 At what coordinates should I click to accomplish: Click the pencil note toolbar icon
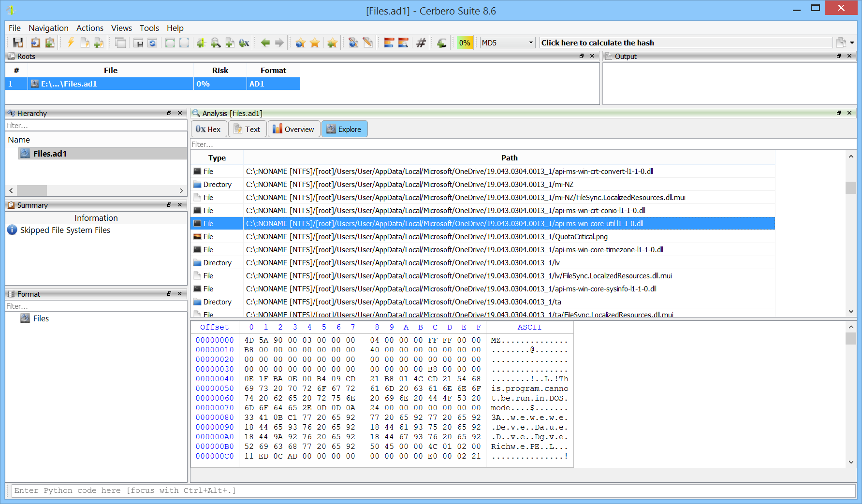pyautogui.click(x=367, y=43)
